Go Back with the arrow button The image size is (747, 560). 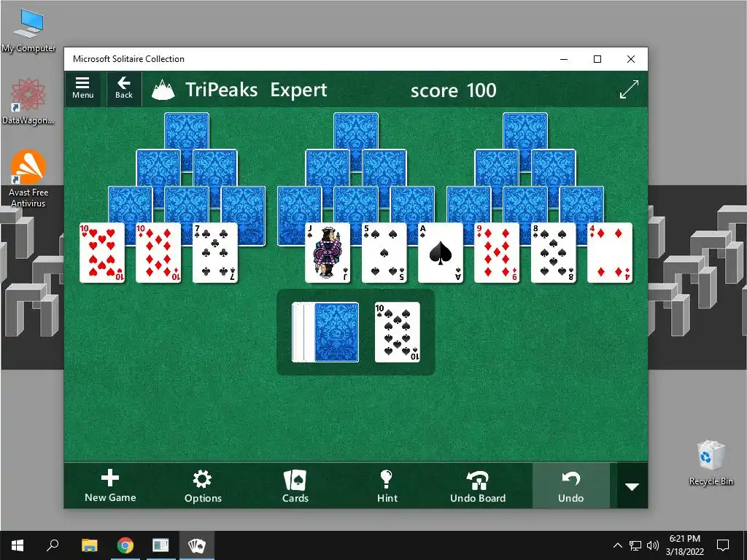coord(124,88)
